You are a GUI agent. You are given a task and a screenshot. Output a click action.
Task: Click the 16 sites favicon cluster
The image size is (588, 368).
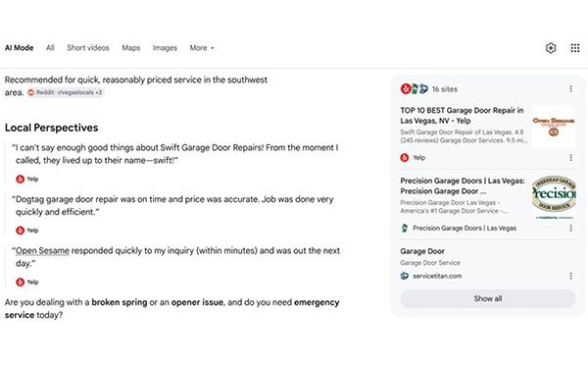point(415,89)
